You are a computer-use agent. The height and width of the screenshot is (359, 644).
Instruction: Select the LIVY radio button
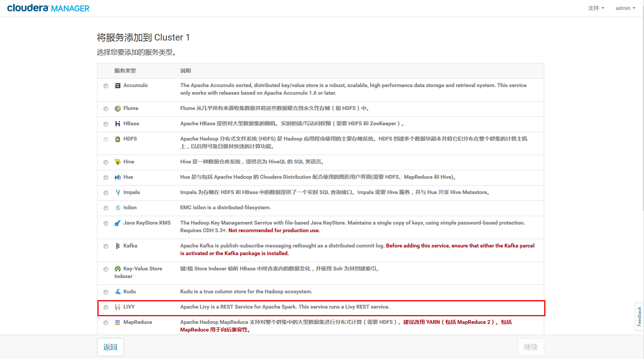[x=106, y=307]
